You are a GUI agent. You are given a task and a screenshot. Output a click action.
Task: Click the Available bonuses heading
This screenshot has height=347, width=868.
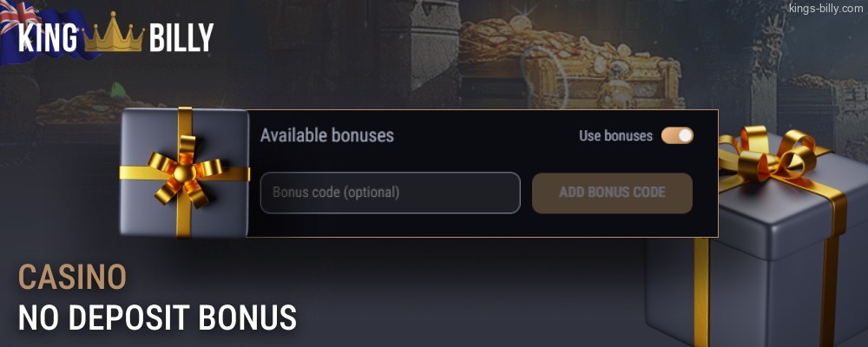327,135
